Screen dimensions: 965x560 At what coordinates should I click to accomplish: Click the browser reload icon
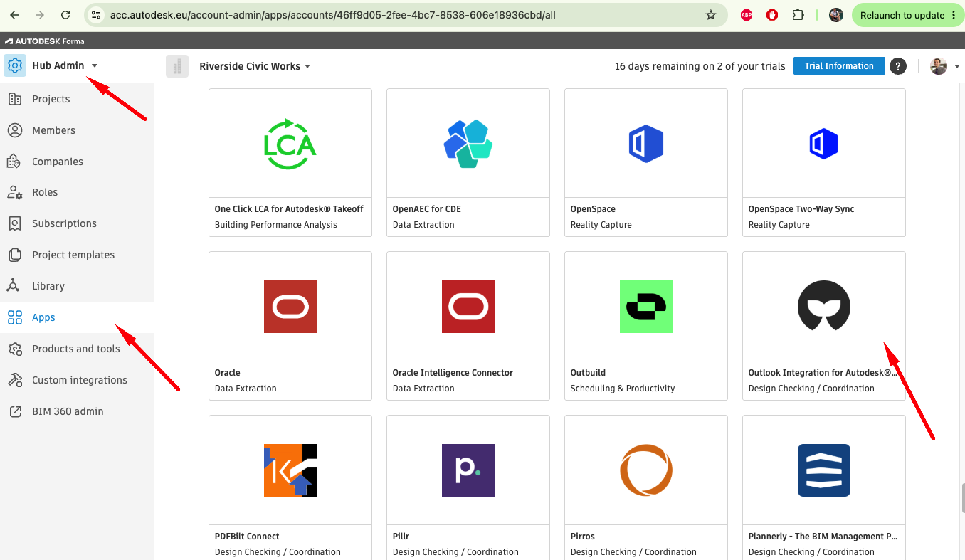pos(65,15)
